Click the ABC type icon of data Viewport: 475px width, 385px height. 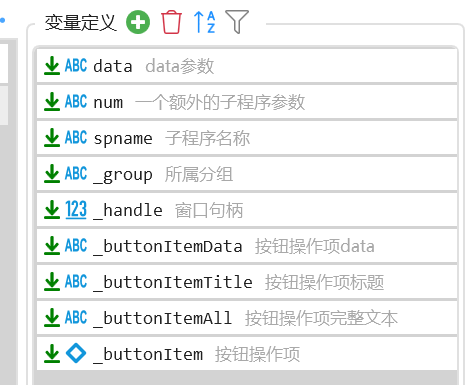coord(76,65)
